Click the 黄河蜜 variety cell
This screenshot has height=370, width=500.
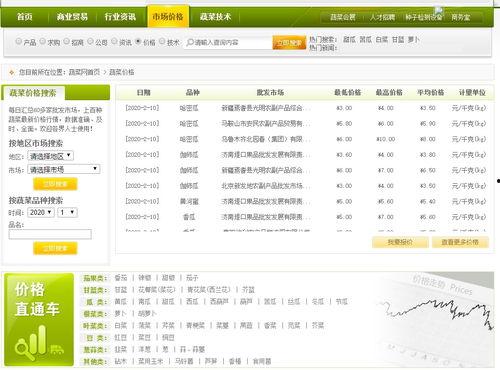[189, 201]
